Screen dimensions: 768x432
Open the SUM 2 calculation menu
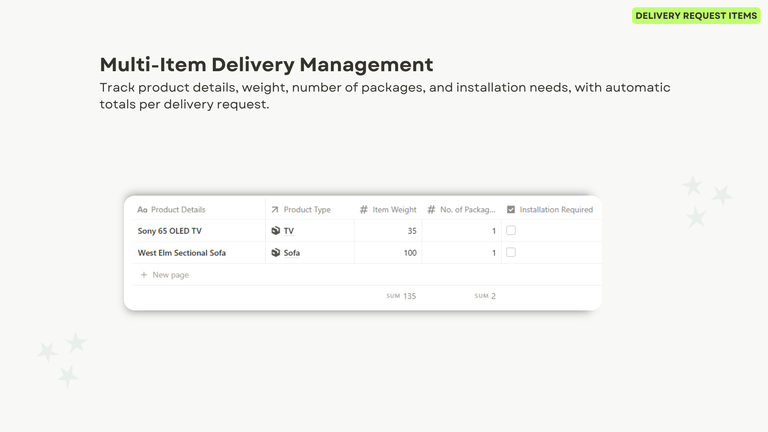tap(485, 296)
